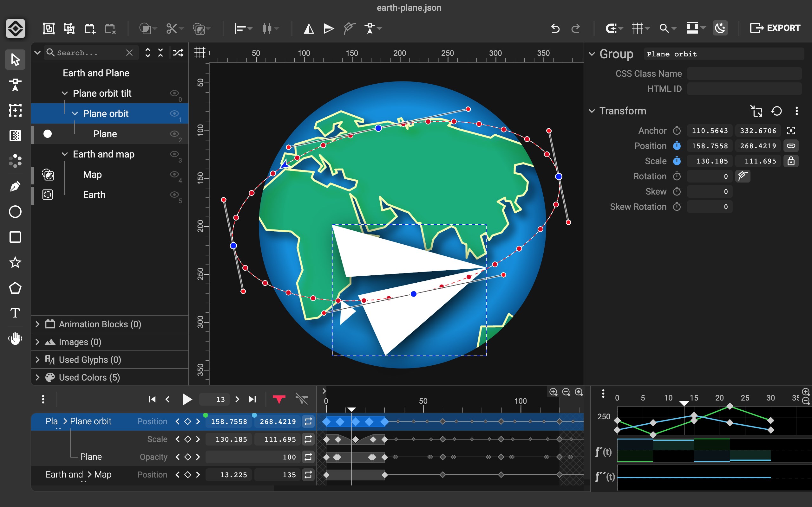Clear the layer search field
The image size is (812, 507).
click(x=130, y=52)
